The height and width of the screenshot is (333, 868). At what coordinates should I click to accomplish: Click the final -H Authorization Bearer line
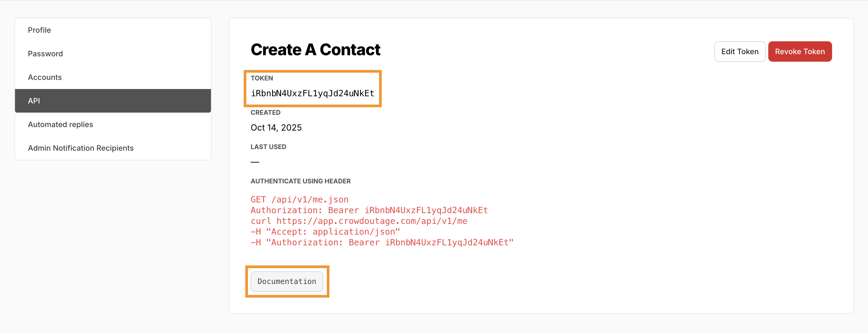click(x=382, y=243)
